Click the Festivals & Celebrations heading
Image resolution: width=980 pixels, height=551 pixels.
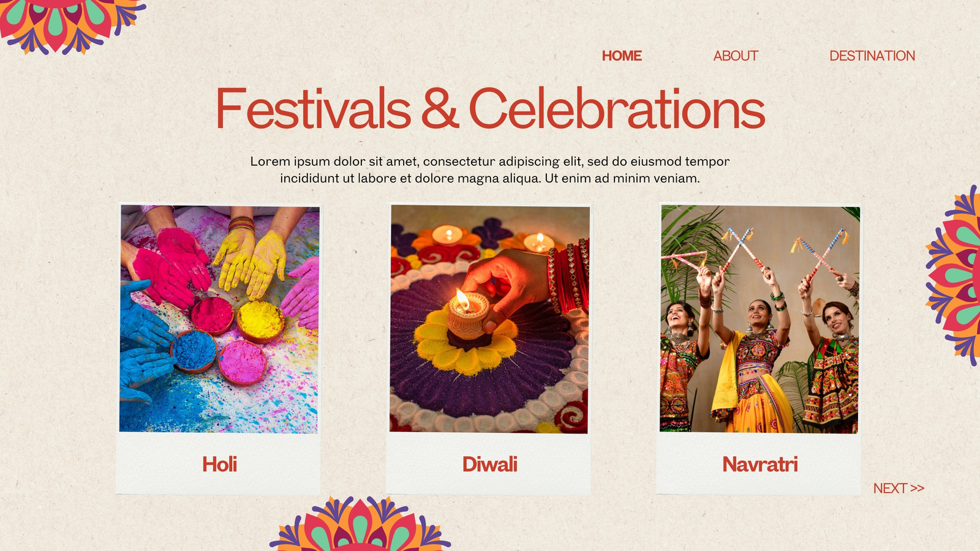point(490,108)
